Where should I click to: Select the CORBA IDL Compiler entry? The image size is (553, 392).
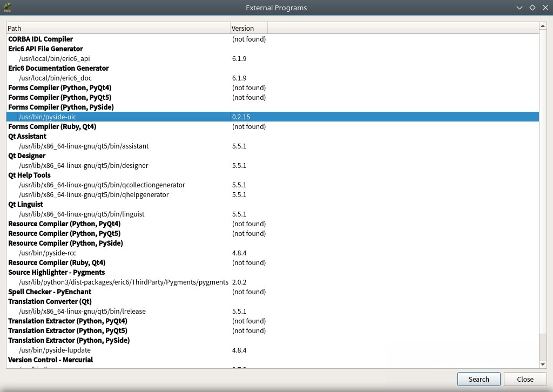(273, 39)
